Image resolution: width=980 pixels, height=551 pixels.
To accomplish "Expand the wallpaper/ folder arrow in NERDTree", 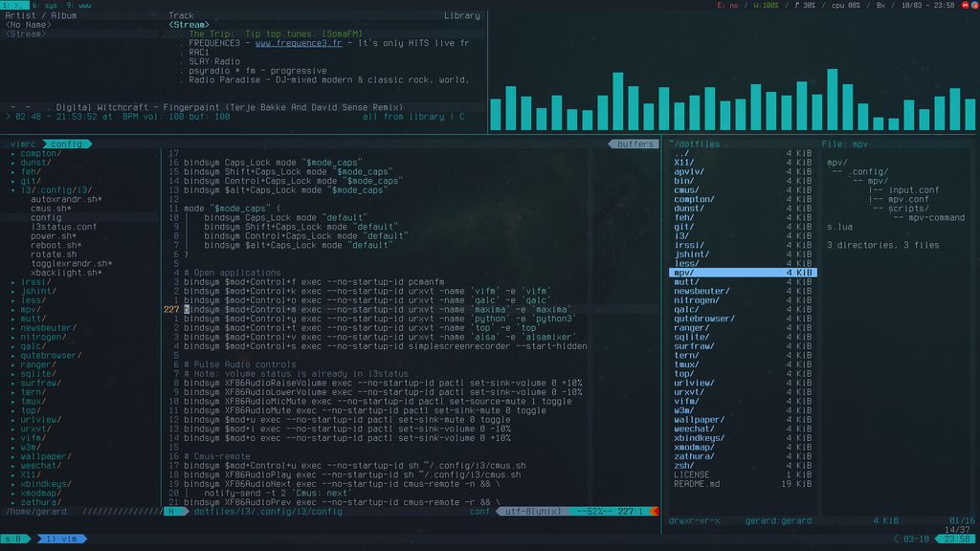I will [13, 456].
